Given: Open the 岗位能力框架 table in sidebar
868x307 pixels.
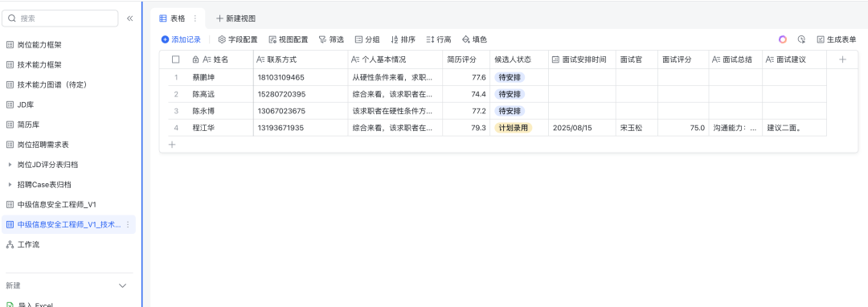Looking at the screenshot, I should click(x=68, y=45).
